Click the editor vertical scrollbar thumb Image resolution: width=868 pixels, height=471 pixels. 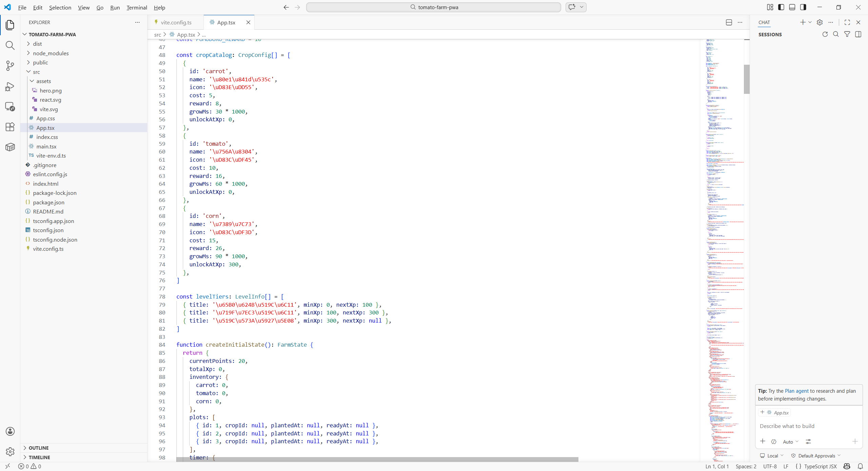(747, 79)
